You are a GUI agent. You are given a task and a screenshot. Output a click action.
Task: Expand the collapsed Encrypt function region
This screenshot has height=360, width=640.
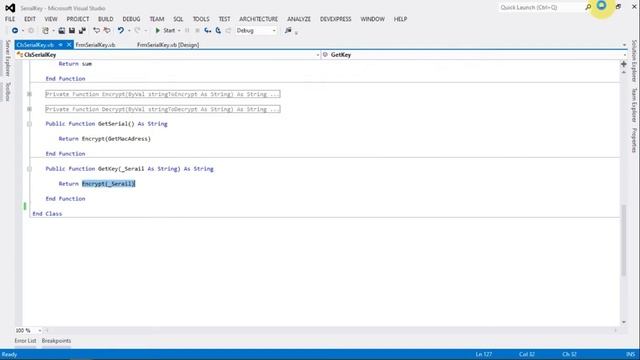(29, 94)
